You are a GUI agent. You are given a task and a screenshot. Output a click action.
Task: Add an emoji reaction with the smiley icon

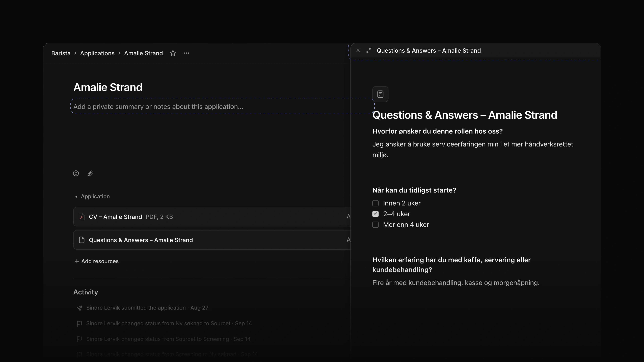click(76, 173)
